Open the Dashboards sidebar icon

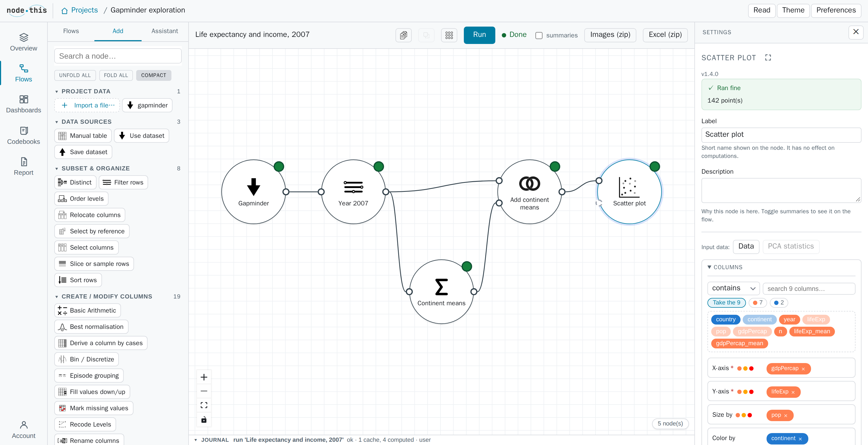pyautogui.click(x=24, y=104)
